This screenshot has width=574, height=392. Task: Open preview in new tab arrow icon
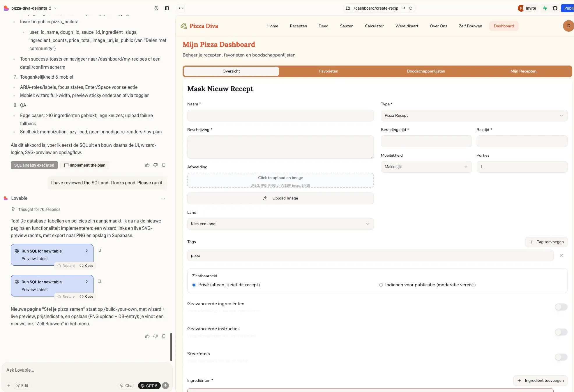pos(404,8)
